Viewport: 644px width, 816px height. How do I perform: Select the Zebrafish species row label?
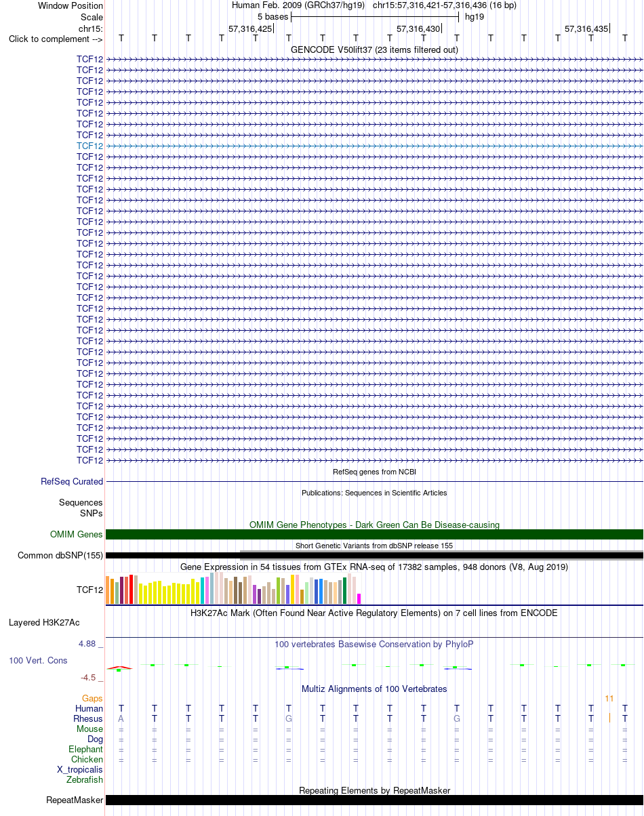click(85, 780)
